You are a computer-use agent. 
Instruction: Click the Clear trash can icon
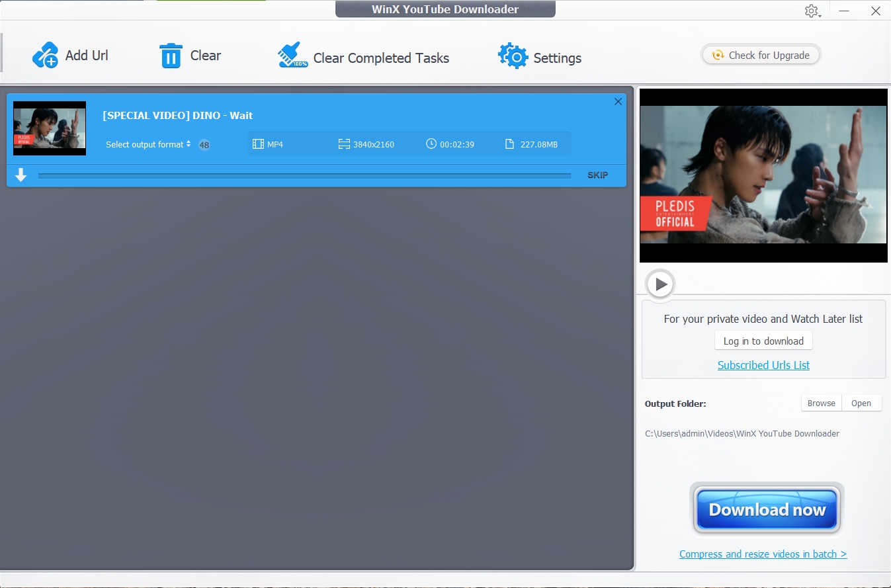171,56
